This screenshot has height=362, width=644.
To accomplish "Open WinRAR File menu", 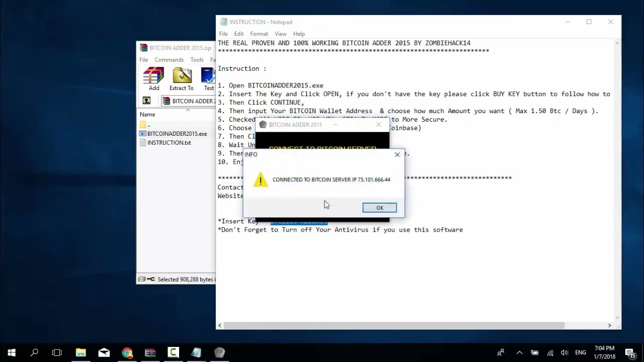I will (143, 60).
